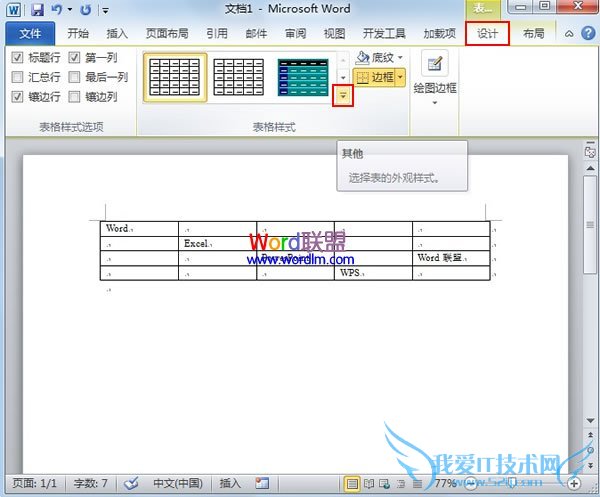The width and height of the screenshot is (600, 497).
Task: Move the table styles gallery up one row
Action: [x=343, y=60]
